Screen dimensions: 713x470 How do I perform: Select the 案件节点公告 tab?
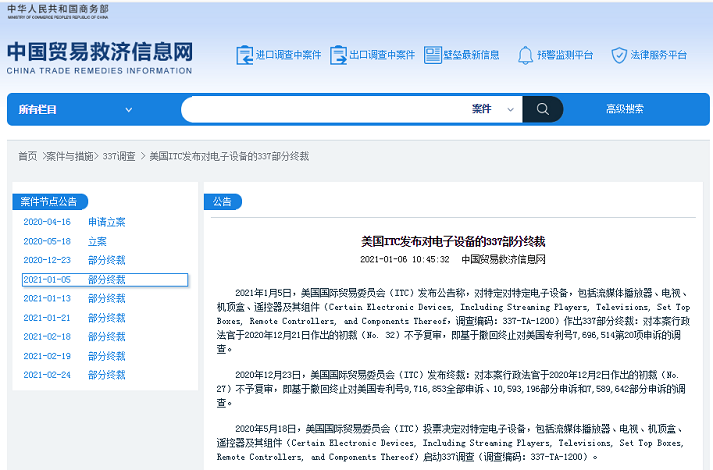click(x=50, y=201)
